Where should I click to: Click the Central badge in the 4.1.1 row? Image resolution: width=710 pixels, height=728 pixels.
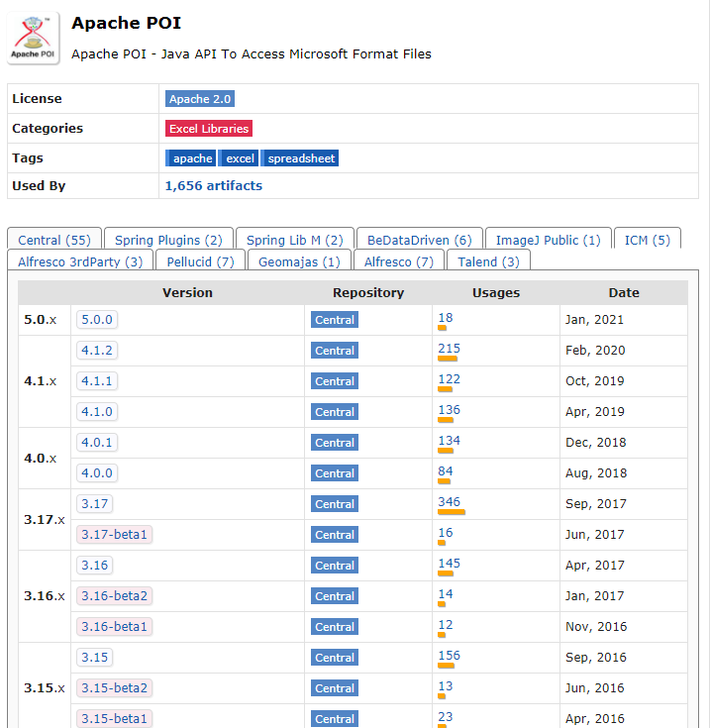coord(334,381)
